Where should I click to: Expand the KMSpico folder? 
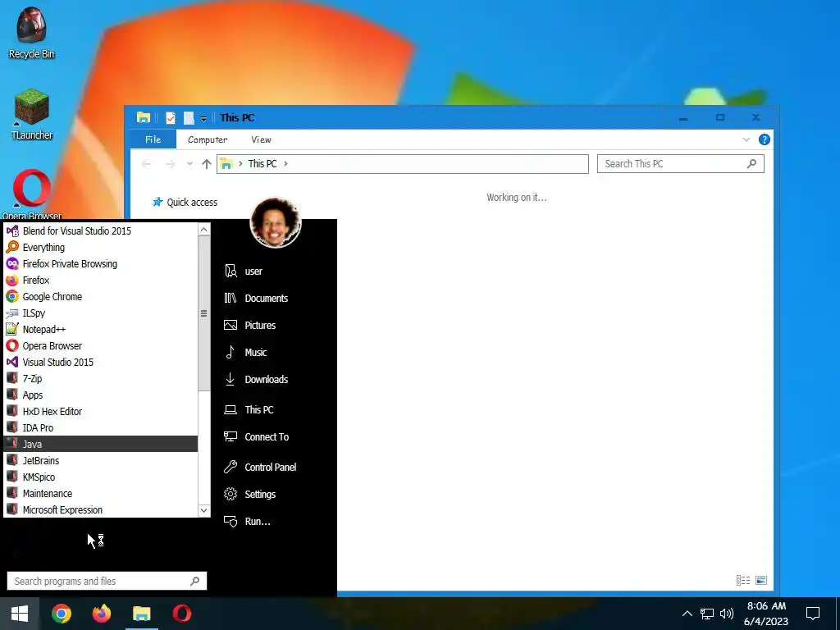pyautogui.click(x=101, y=477)
